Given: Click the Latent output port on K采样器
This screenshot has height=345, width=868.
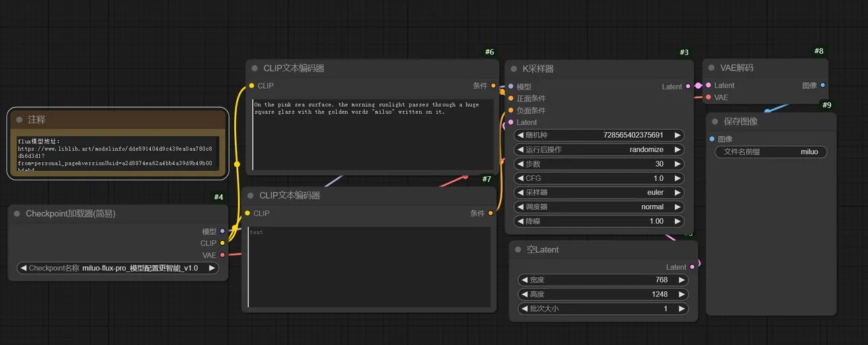Looking at the screenshot, I should [688, 87].
